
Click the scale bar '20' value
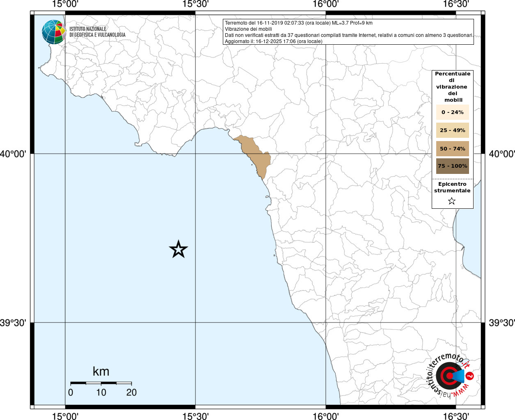point(131,393)
